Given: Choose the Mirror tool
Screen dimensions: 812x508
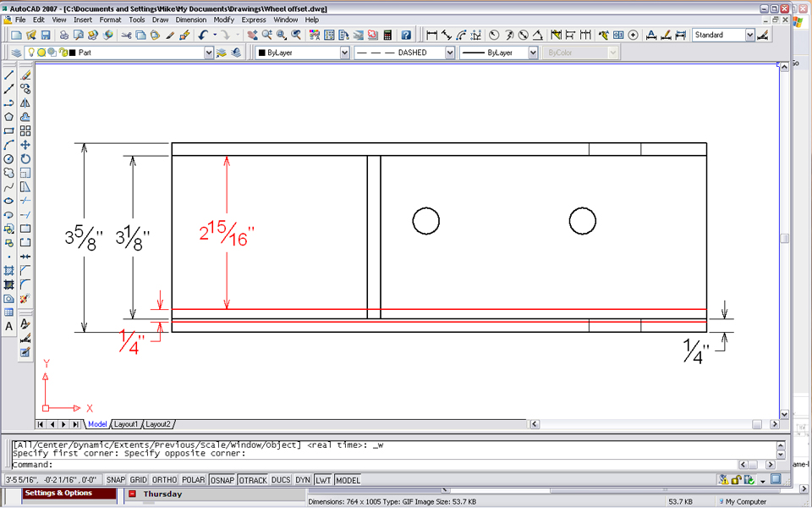Looking at the screenshot, I should 25,103.
